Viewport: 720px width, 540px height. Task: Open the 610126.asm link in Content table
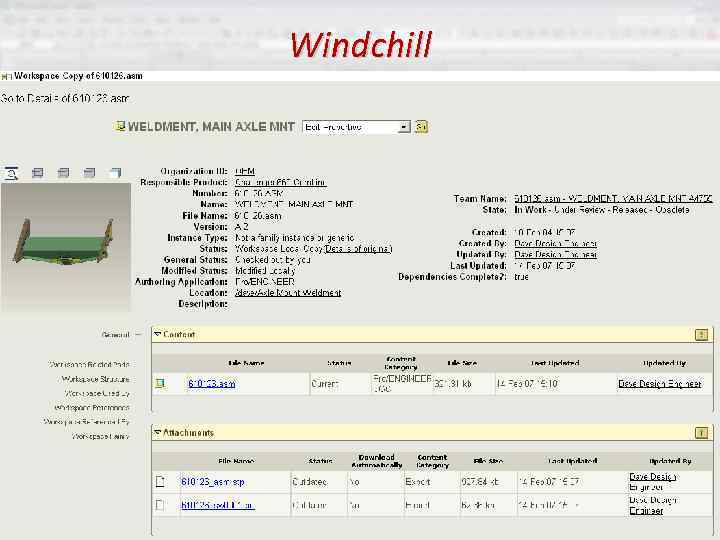coord(212,383)
